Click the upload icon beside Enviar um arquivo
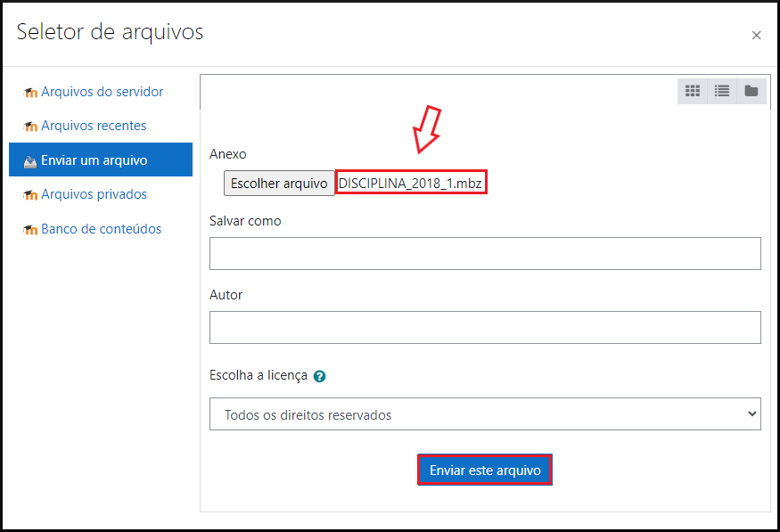 pyautogui.click(x=30, y=161)
